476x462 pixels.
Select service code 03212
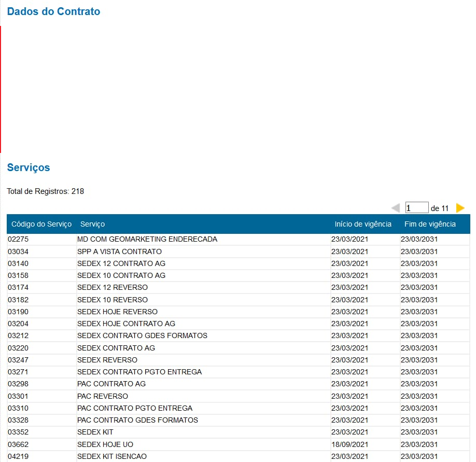click(x=18, y=335)
